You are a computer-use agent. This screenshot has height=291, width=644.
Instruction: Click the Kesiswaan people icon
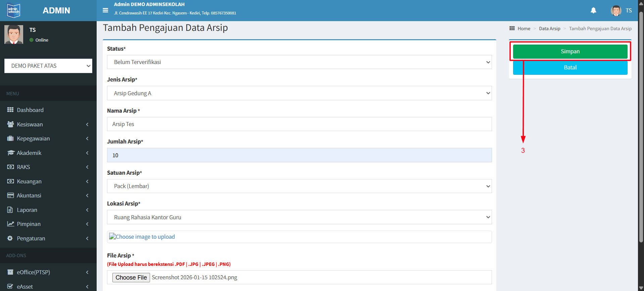(10, 124)
